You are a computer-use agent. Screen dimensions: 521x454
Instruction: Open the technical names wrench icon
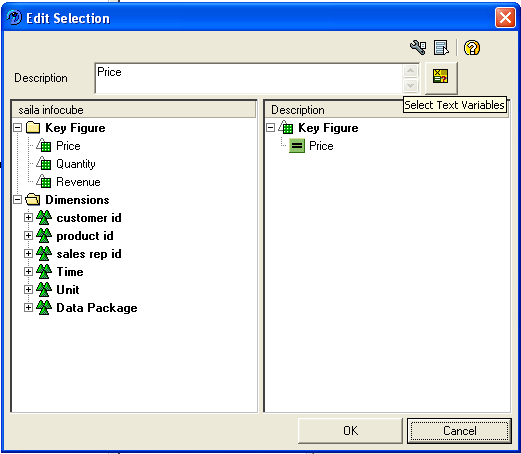[418, 47]
